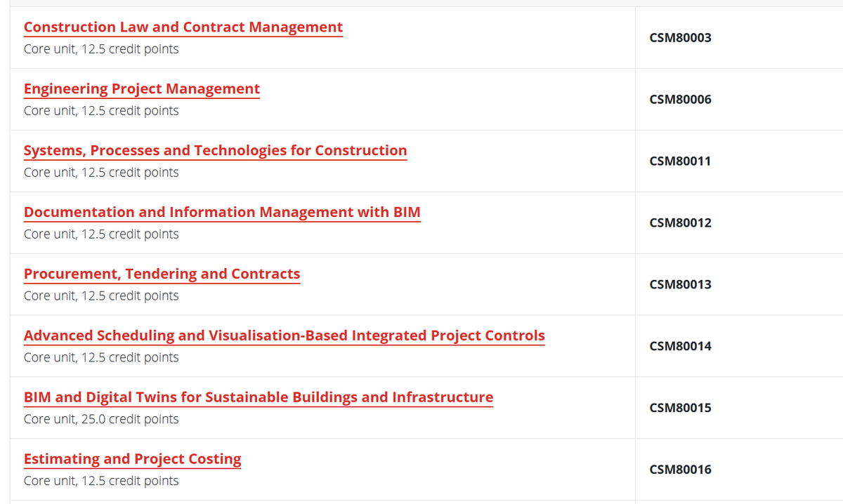Select the CSM80012 code text
843x504 pixels.
pyautogui.click(x=680, y=223)
